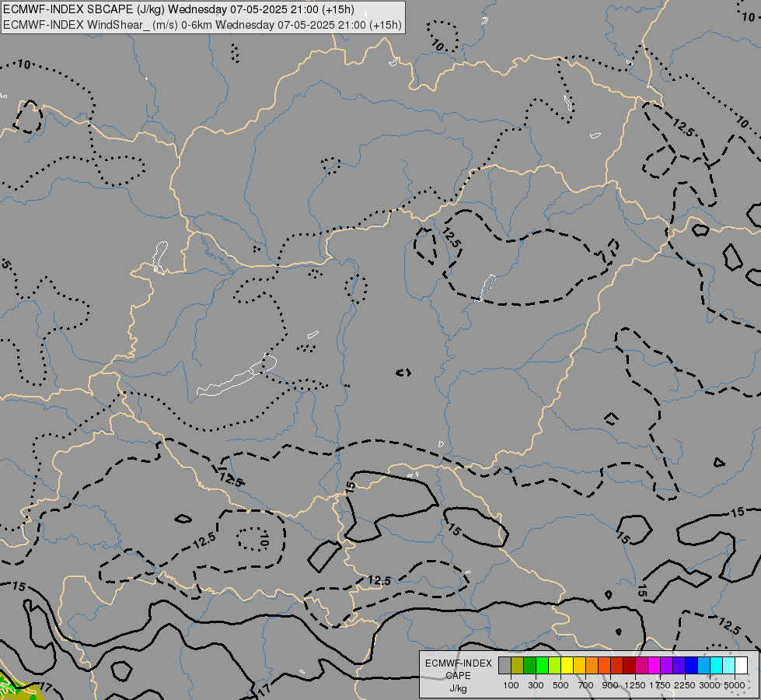The image size is (761, 700).
Task: Click the legend value 5000
Action: [735, 685]
